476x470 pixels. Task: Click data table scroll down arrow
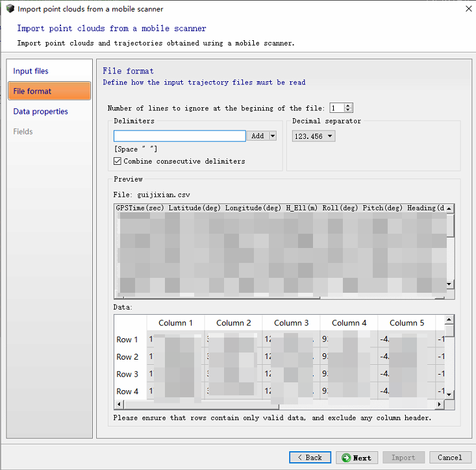pyautogui.click(x=449, y=395)
